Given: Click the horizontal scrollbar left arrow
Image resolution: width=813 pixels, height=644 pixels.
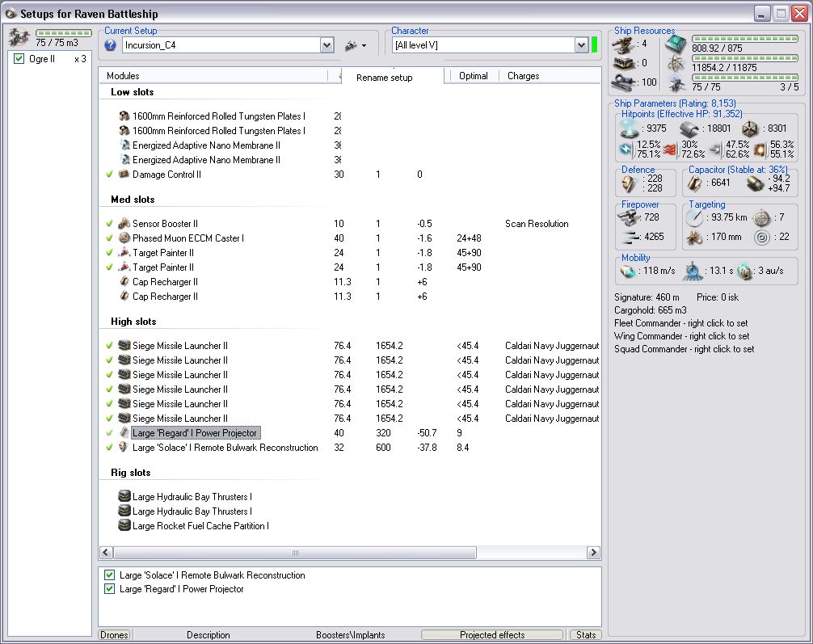Looking at the screenshot, I should (107, 552).
